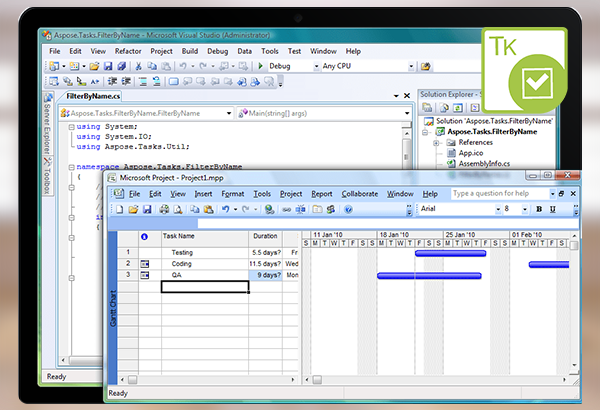Click New document icon in Microsoft Project
The width and height of the screenshot is (600, 410).
(119, 209)
